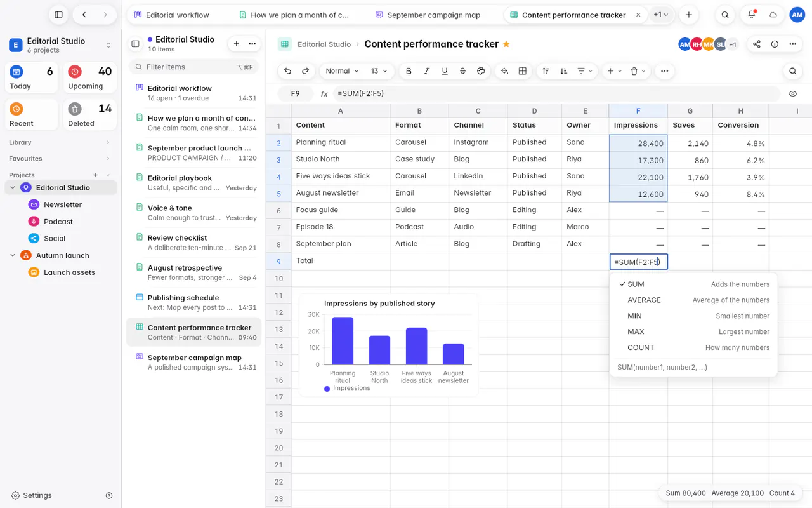
Task: Open the cloud sync status icon
Action: 773,15
